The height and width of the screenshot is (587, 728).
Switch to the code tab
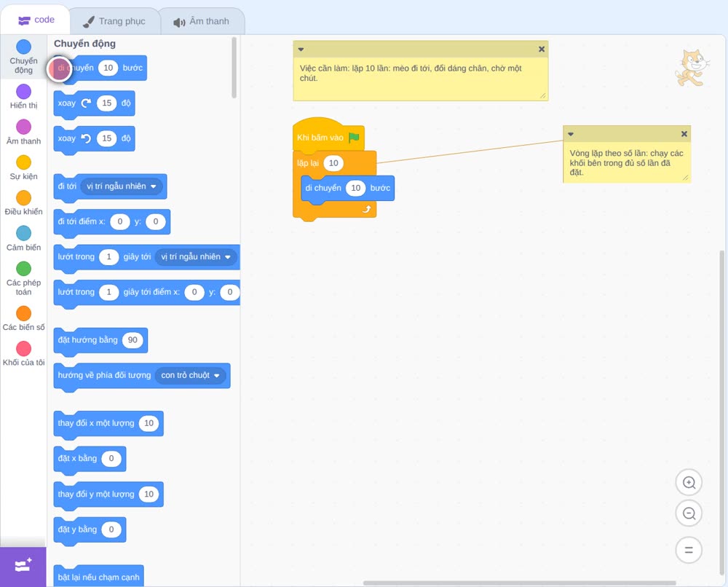point(36,20)
